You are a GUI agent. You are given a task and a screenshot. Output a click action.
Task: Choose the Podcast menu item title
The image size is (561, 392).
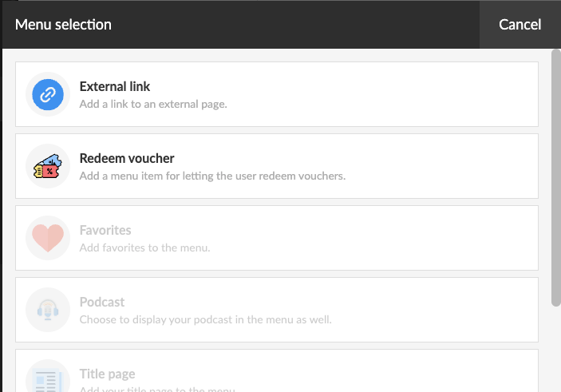pyautogui.click(x=102, y=302)
